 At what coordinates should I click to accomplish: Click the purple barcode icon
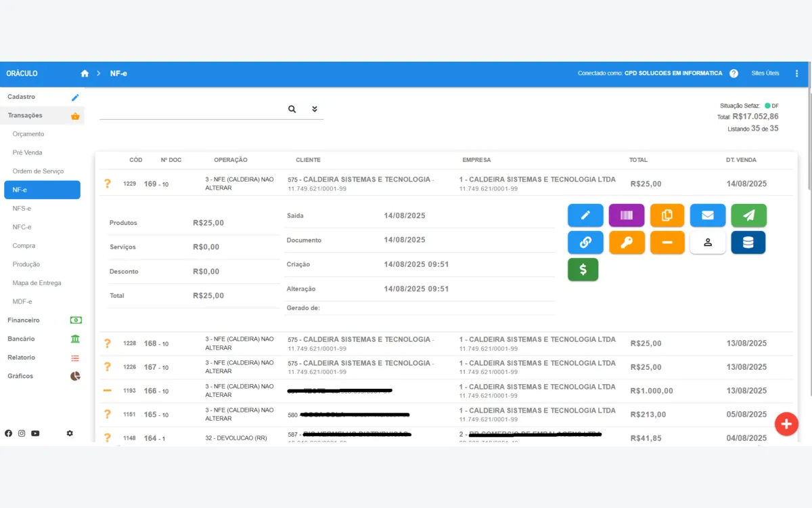pyautogui.click(x=626, y=215)
